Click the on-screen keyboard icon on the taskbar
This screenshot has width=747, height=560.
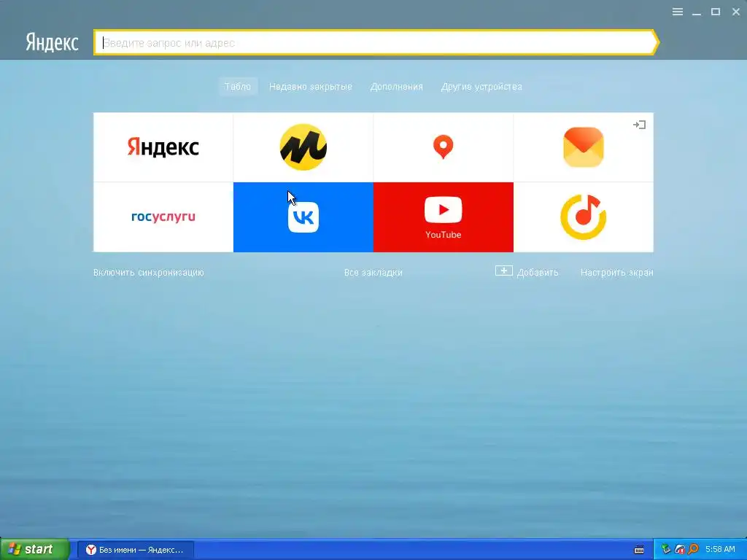(639, 550)
